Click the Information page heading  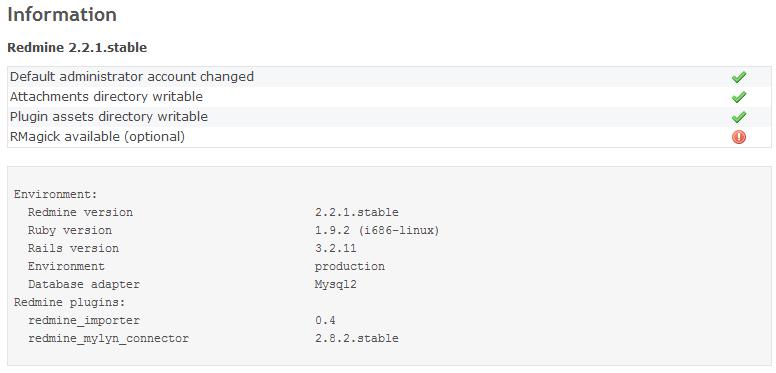pyautogui.click(x=62, y=14)
